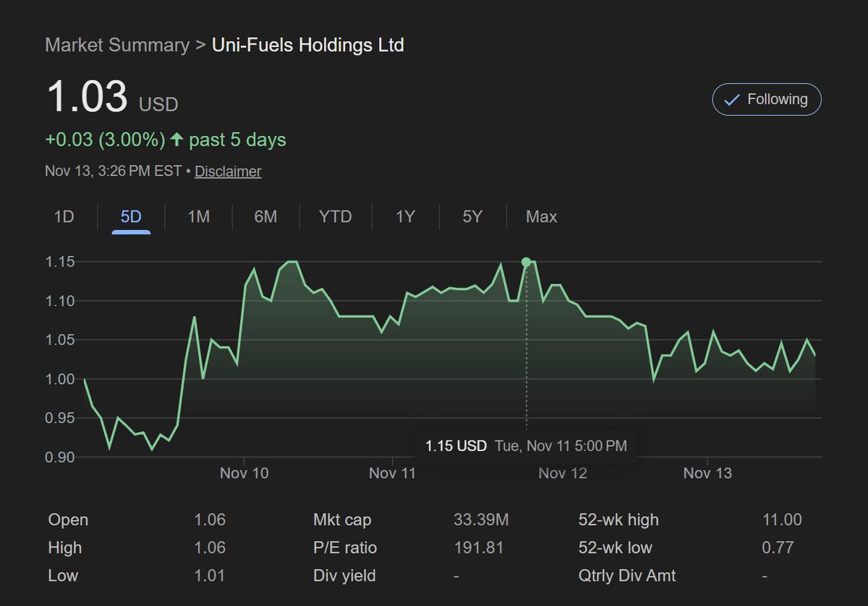Click the Nov 13, 3:26 PM EST timestamp
Image resolution: width=868 pixels, height=606 pixels.
pos(114,171)
